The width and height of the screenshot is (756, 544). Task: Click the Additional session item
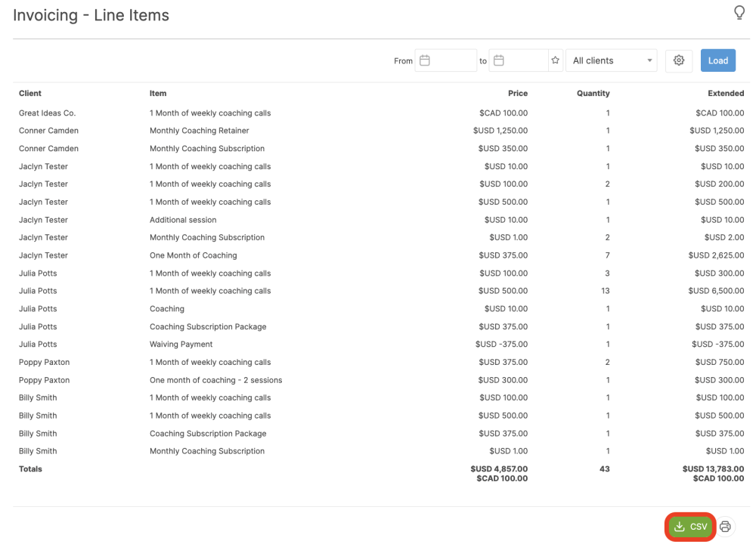[183, 220]
